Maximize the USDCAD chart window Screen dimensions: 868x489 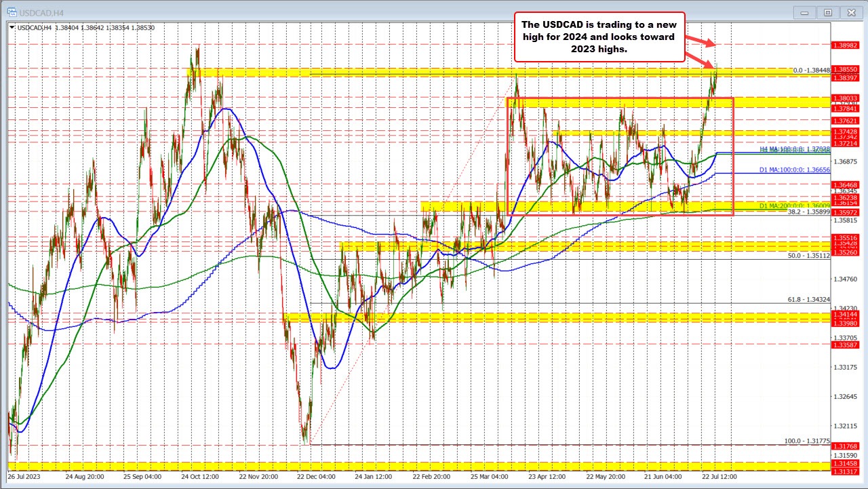(x=828, y=12)
